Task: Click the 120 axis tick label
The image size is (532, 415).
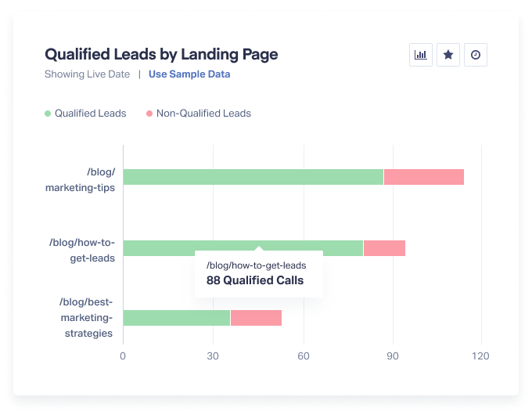Action: [x=480, y=356]
